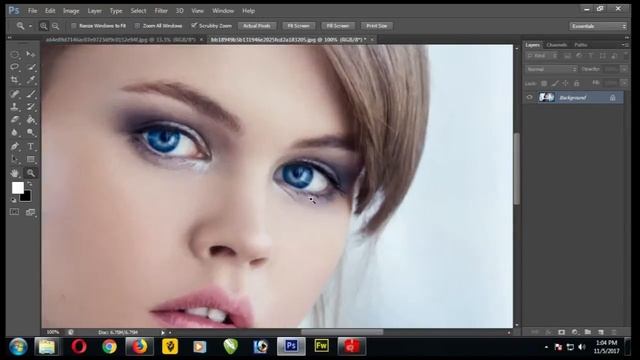This screenshot has width=640, height=360.
Task: Toggle lock all padlock icon
Action: pos(576,83)
